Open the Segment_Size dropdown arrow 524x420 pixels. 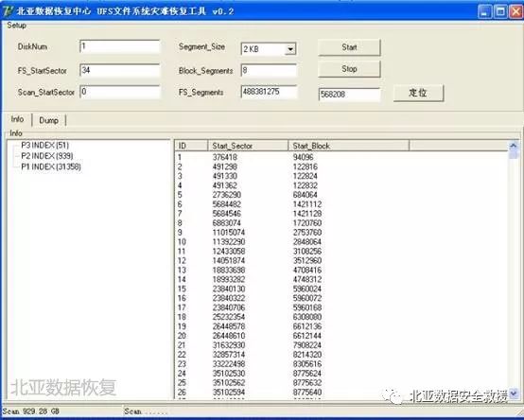pyautogui.click(x=290, y=49)
